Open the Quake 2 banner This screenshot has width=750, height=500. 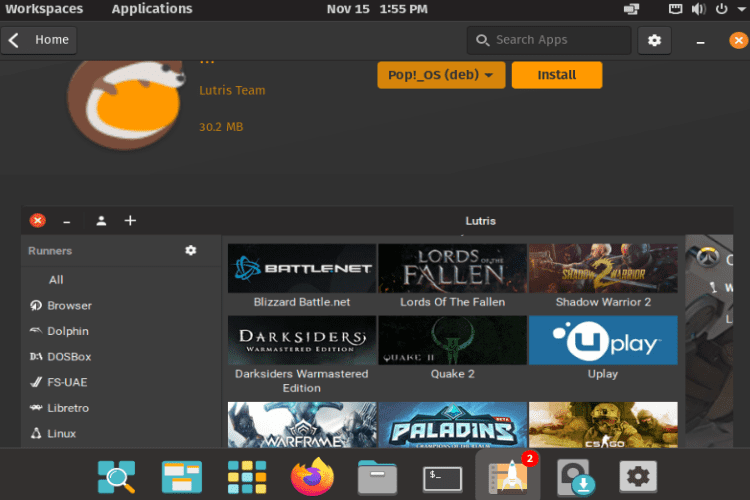[452, 340]
